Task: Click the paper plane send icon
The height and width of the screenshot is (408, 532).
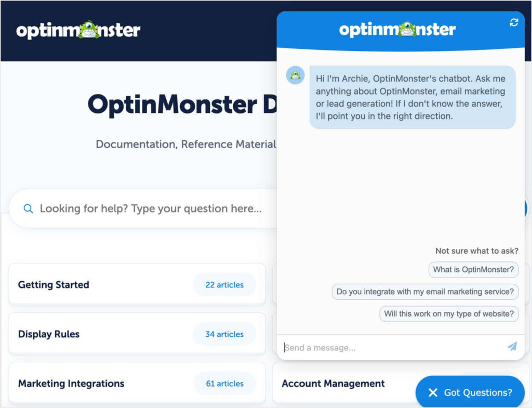Action: [x=512, y=347]
